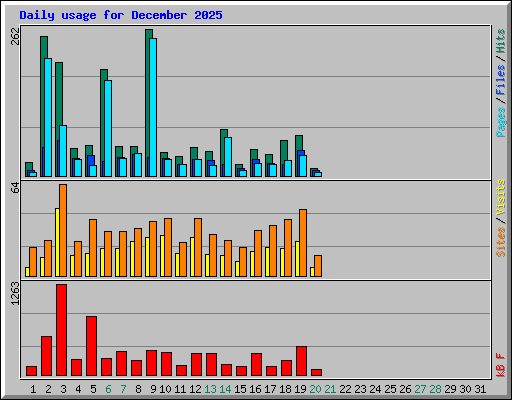The image size is (512, 400).
Task: Select day 1 on the date axis
Action: (33, 389)
